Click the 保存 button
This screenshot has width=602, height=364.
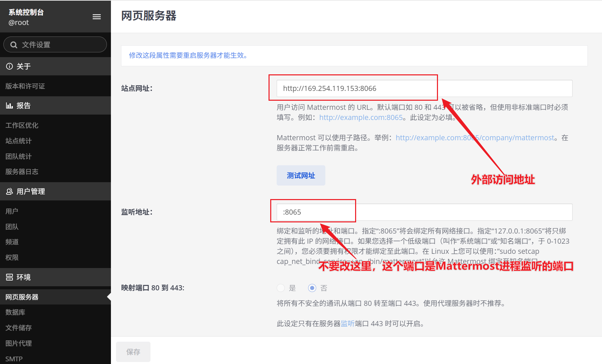point(133,352)
